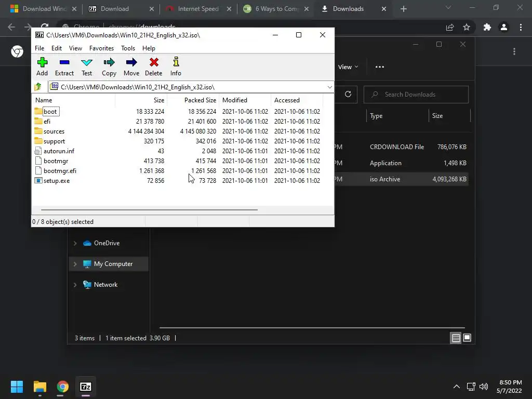The image size is (532, 399).
Task: Open the Windows Start menu
Action: (17, 387)
